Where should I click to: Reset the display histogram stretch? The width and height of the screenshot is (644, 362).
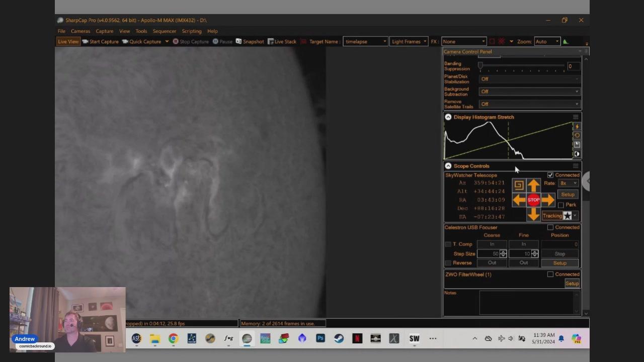[x=577, y=136]
